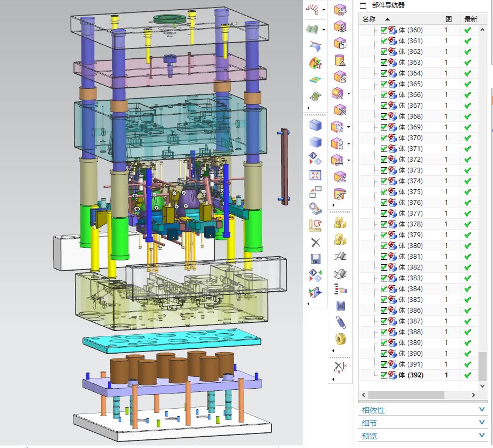Click the cube with angle dimension icon

pyautogui.click(x=340, y=177)
